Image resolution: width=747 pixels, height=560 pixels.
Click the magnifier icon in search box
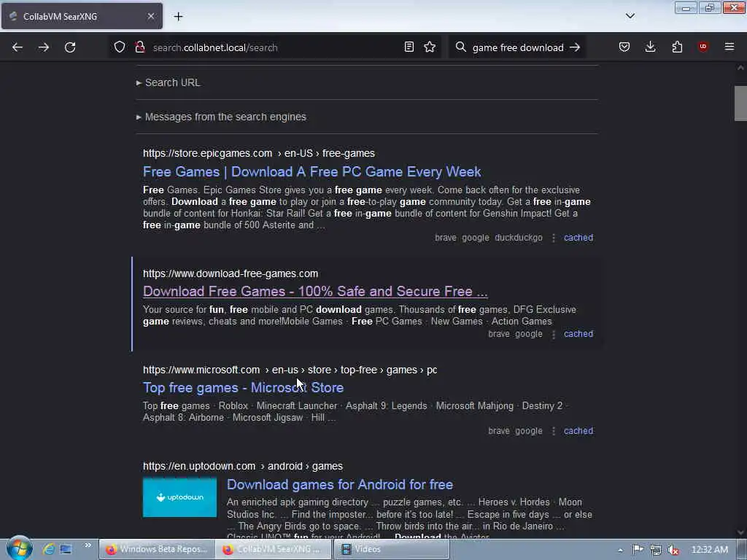point(460,47)
